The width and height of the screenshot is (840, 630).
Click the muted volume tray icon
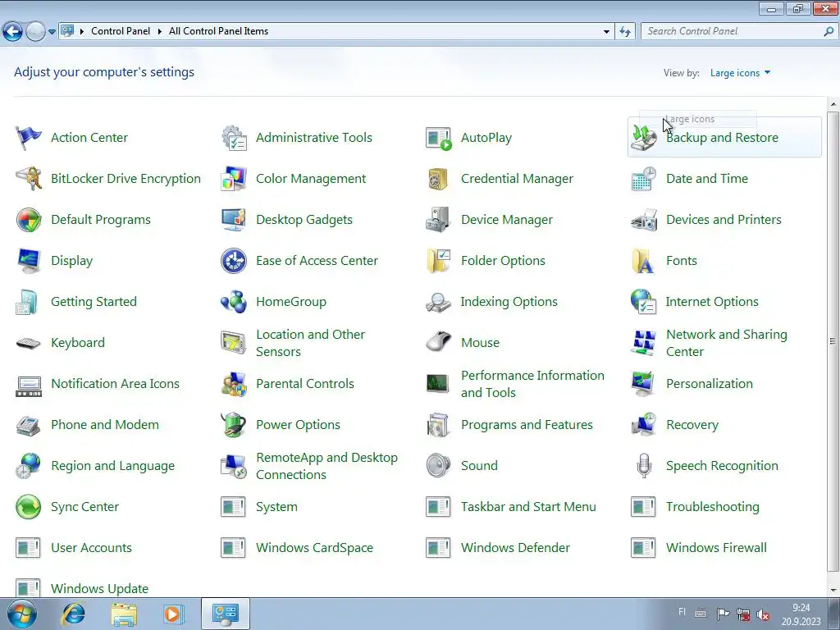(763, 614)
